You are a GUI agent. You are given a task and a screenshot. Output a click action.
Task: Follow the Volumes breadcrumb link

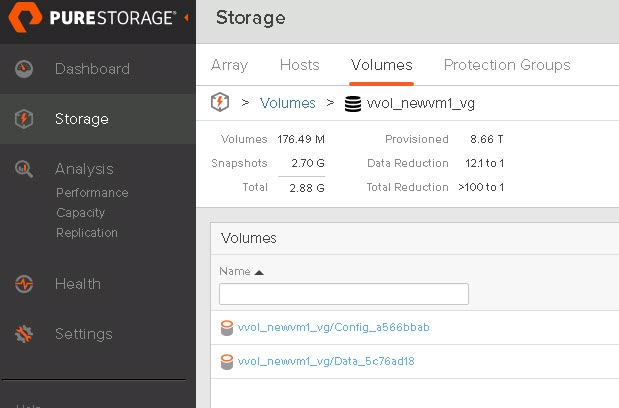287,103
